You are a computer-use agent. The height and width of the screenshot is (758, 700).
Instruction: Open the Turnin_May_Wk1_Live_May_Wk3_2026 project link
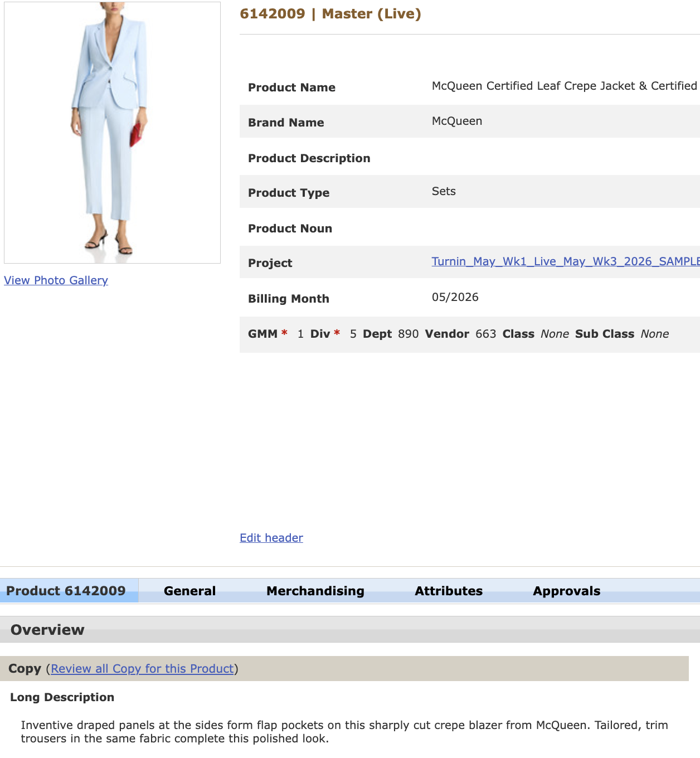click(x=566, y=261)
